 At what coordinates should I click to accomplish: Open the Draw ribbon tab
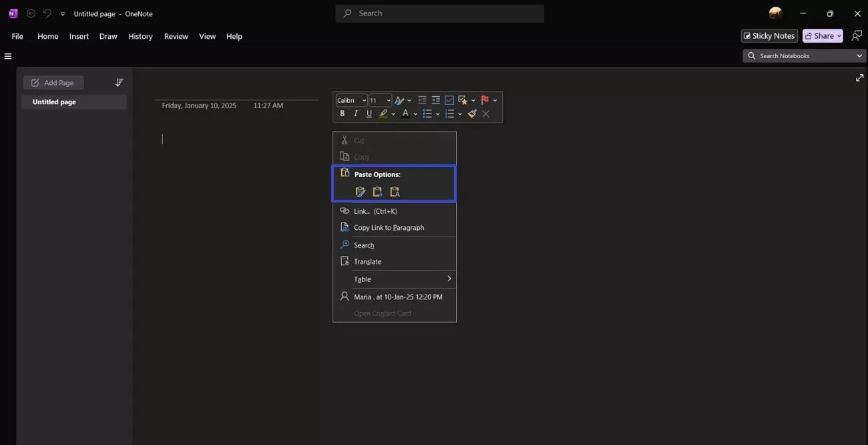[108, 36]
